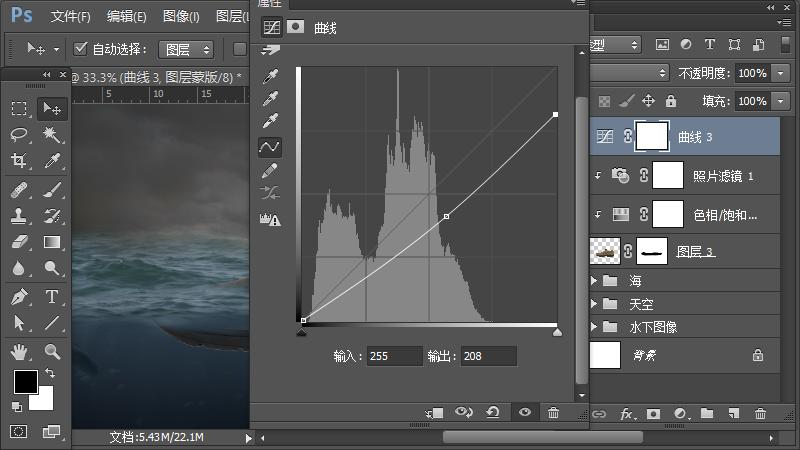Screen dimensions: 800x450
Task: Delete the adjustment layer via trash icon
Action: (553, 412)
